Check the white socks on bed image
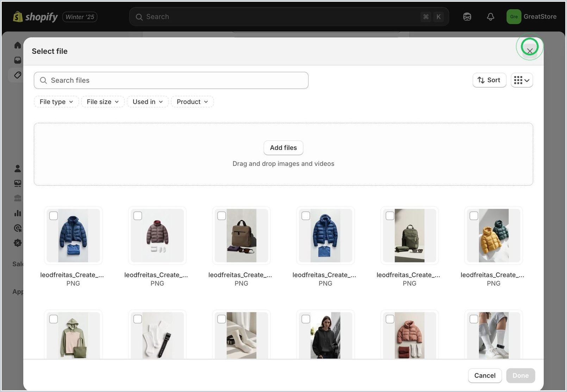 [x=222, y=319]
